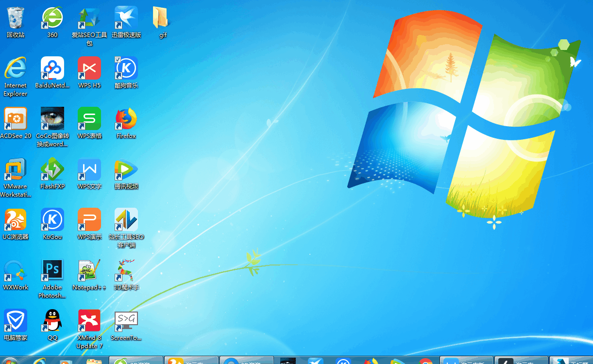Launch the 360 browser shortcut
The width and height of the screenshot is (593, 364).
(x=52, y=18)
